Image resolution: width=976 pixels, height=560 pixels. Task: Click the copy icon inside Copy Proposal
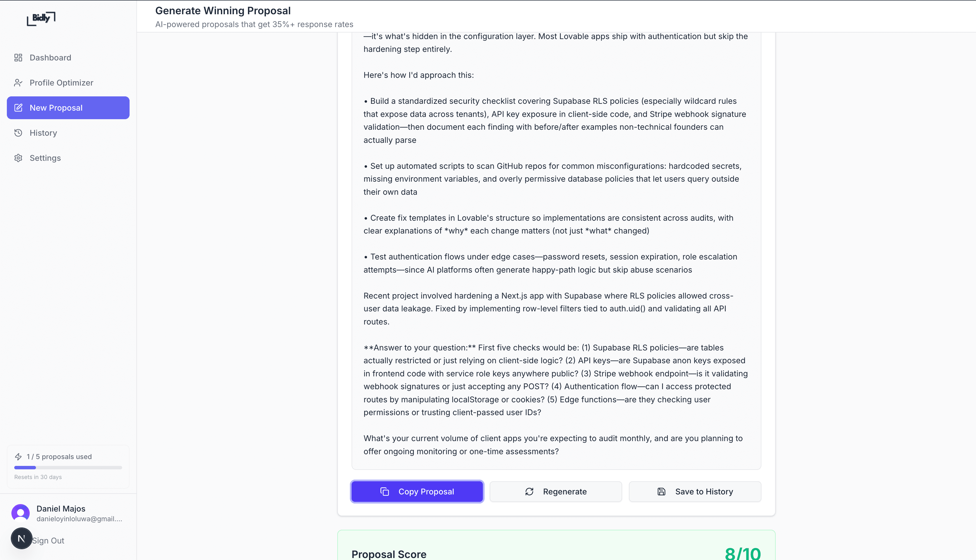click(384, 491)
